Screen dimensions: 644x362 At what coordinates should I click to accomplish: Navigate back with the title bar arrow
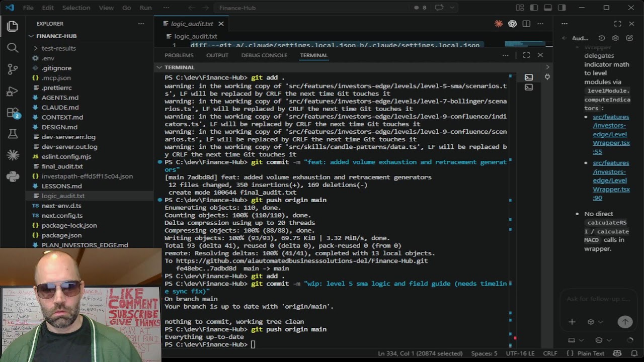pyautogui.click(x=191, y=8)
